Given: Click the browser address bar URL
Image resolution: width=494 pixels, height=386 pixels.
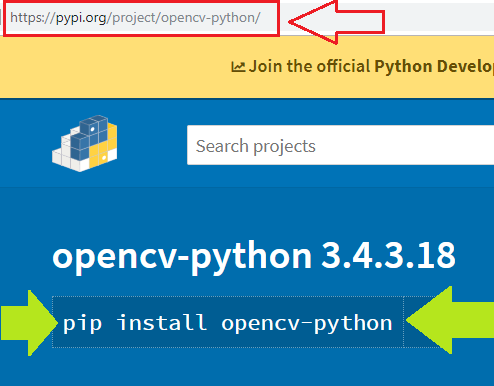Looking at the screenshot, I should click(x=135, y=18).
